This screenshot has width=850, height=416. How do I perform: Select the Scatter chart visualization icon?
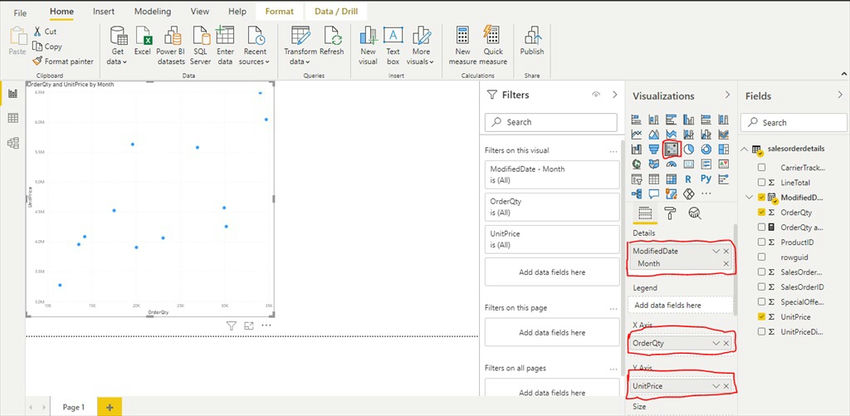671,149
